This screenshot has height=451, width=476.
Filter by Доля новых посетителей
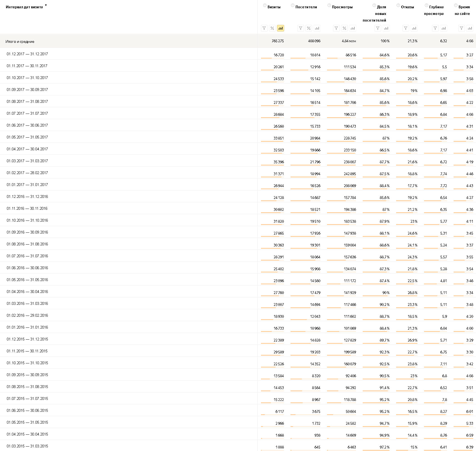click(x=378, y=28)
